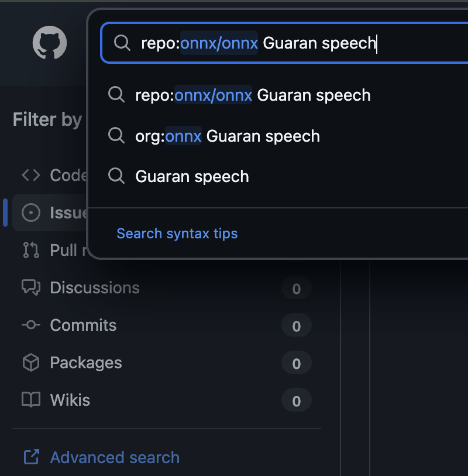Click the Code filter brackets icon
This screenshot has width=468, height=476.
31,175
